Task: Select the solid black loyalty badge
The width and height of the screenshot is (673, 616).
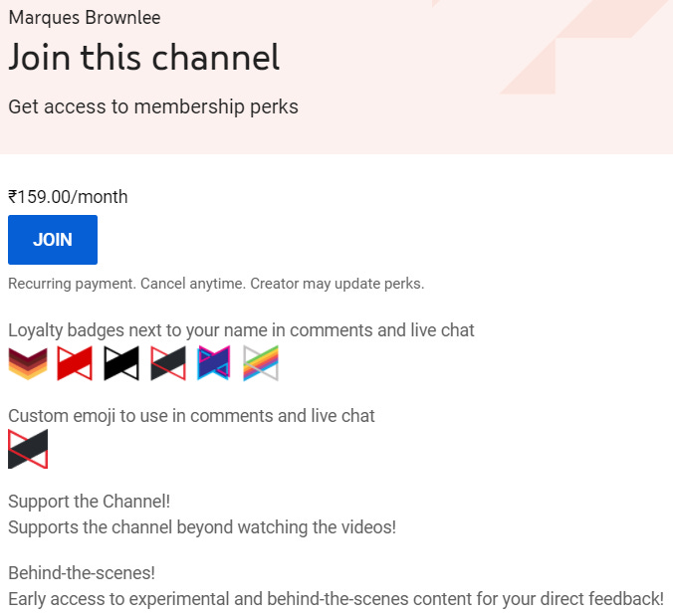Action: pyautogui.click(x=121, y=363)
